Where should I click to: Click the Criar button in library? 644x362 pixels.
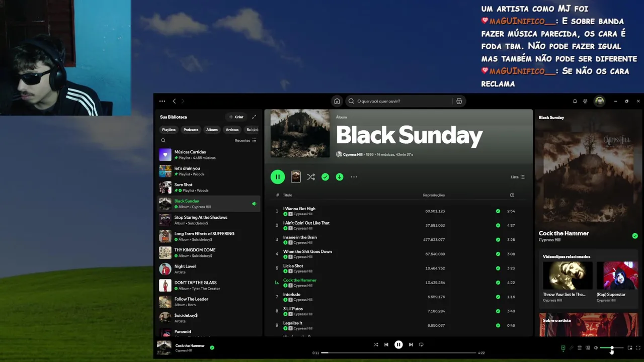[x=236, y=117]
